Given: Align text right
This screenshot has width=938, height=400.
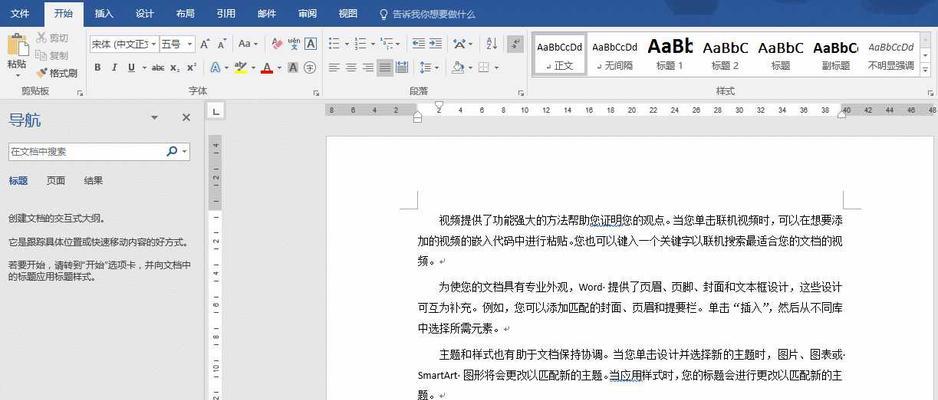Looking at the screenshot, I should tap(368, 68).
